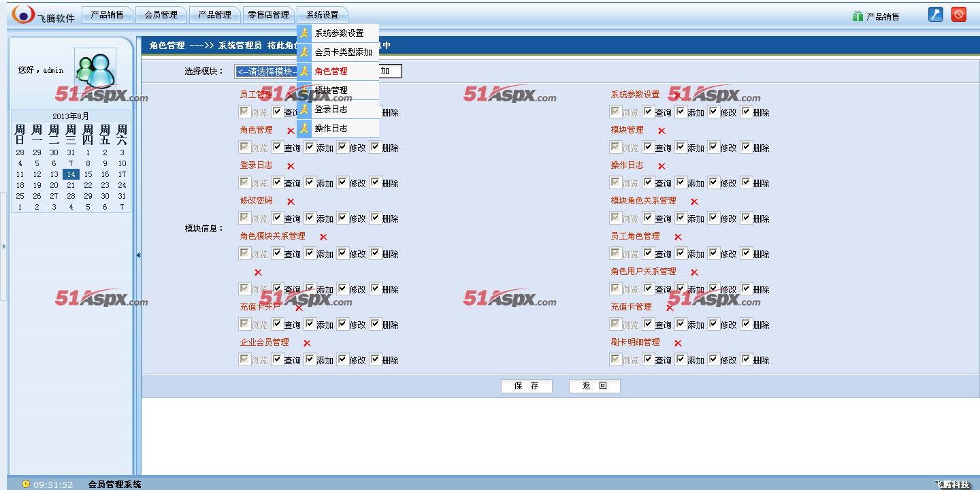Uncheck 删除 permission under 系统参数设置 heading
Image resolution: width=980 pixels, height=490 pixels.
747,112
